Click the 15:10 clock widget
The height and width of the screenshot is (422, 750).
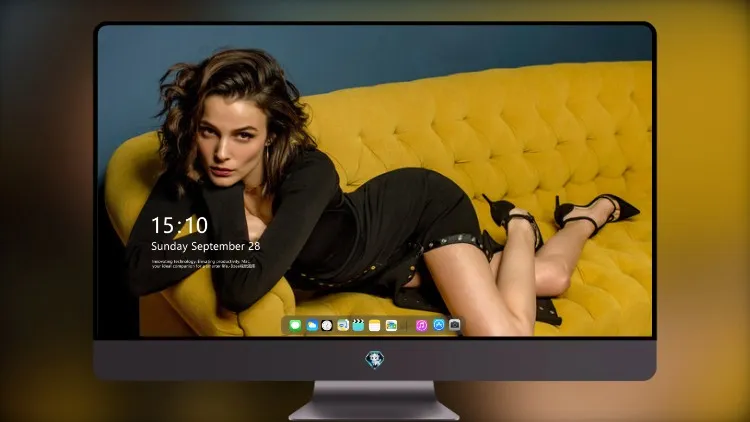(x=179, y=225)
